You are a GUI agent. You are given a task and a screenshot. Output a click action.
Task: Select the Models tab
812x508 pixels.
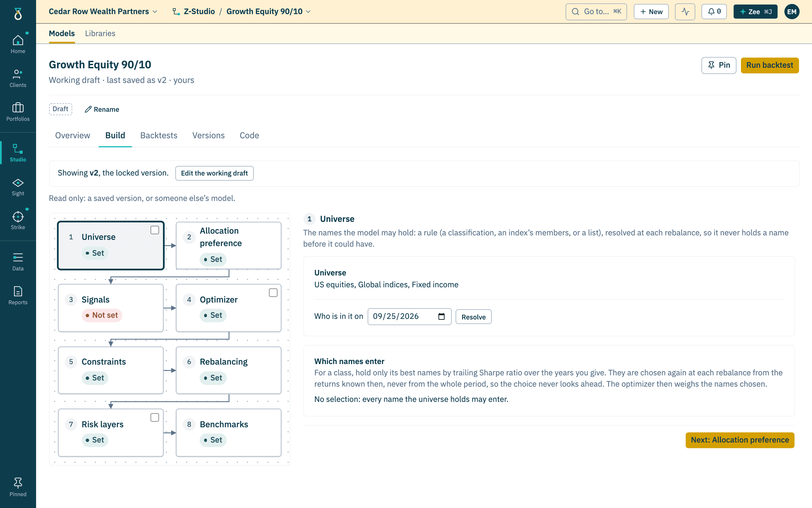coord(62,34)
